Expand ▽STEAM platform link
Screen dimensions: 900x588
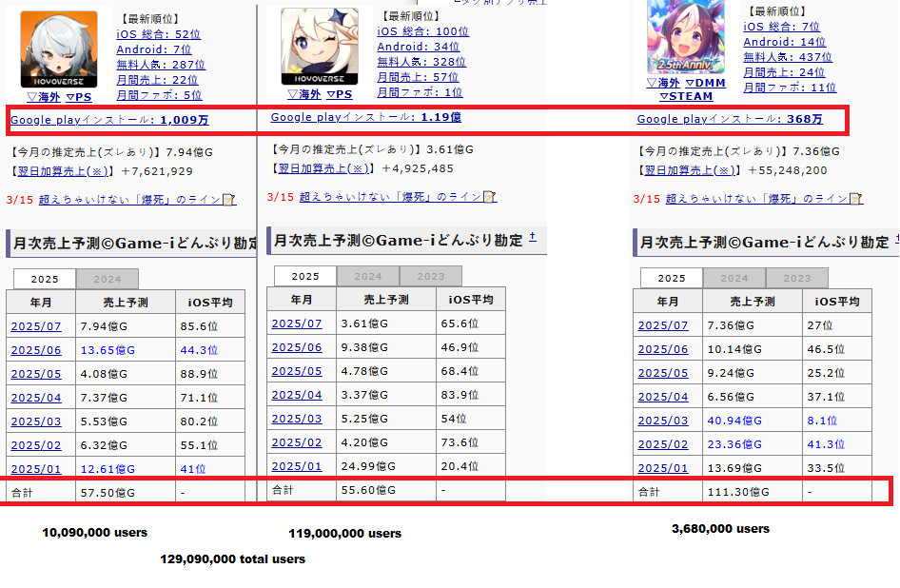(686, 96)
